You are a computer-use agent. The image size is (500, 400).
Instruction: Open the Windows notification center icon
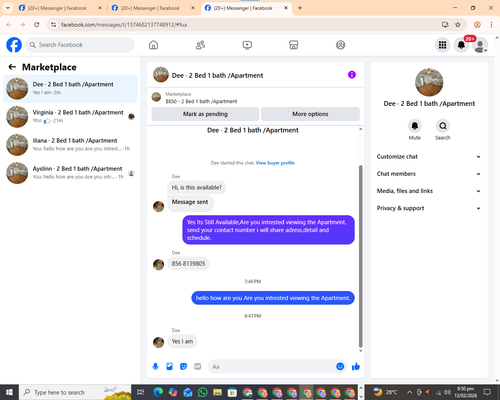tap(487, 392)
